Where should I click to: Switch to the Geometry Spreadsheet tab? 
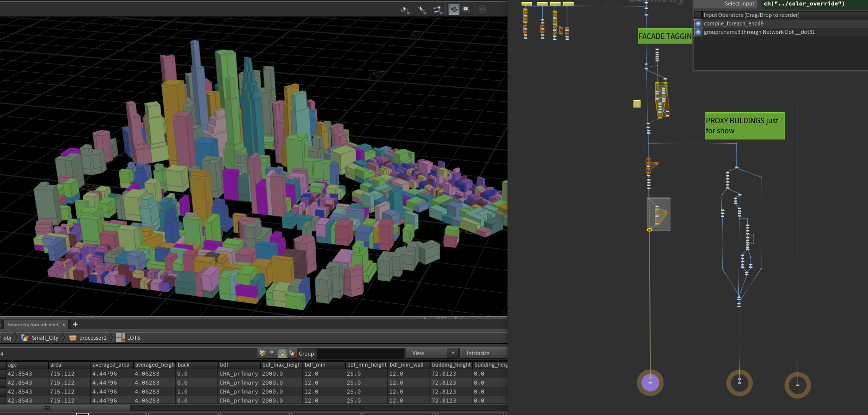(33, 325)
